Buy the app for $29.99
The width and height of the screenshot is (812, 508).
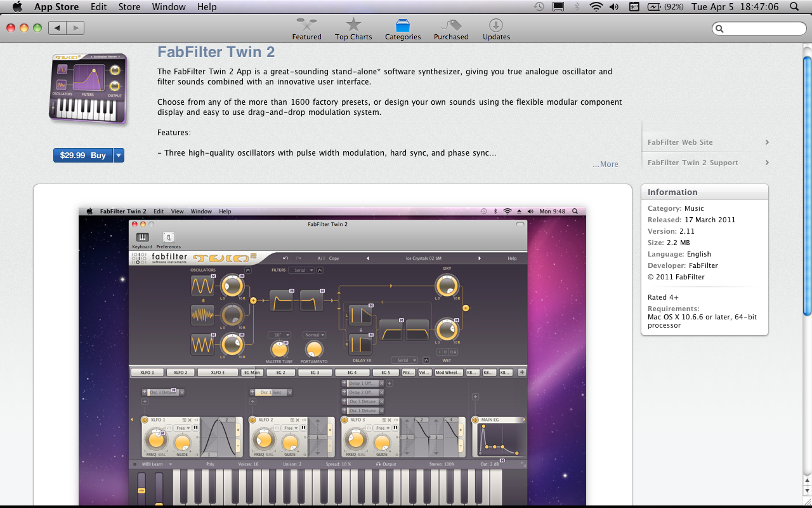click(83, 155)
